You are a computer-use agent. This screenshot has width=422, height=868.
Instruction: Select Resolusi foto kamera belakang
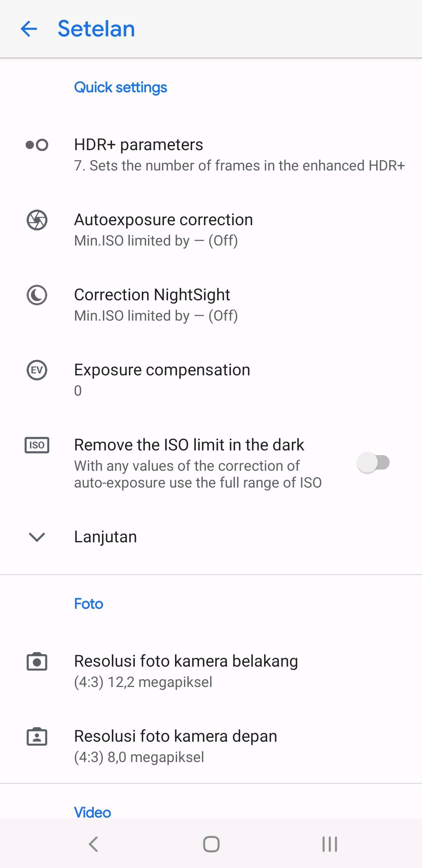click(x=186, y=671)
